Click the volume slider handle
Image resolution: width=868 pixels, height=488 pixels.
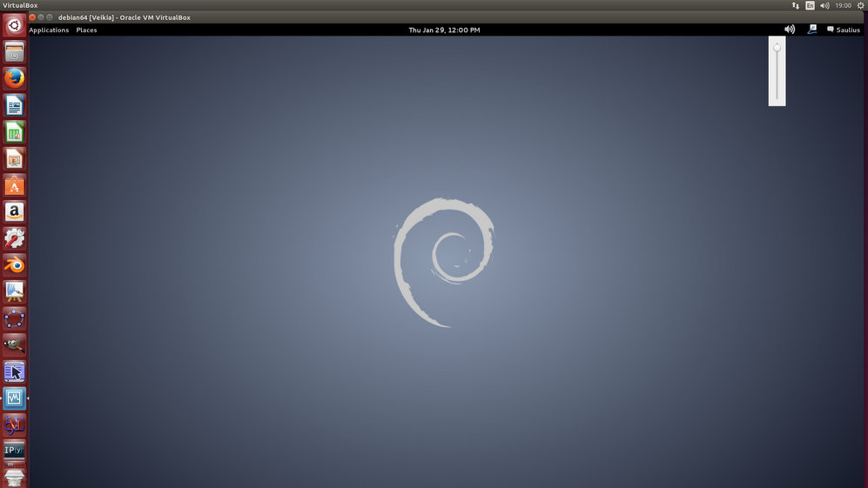777,48
